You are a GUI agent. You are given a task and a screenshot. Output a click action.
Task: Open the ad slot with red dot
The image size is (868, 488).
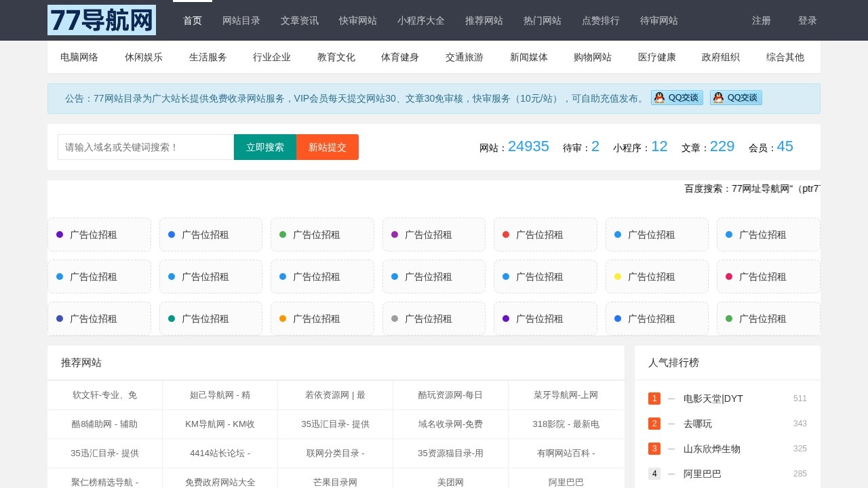coord(545,235)
